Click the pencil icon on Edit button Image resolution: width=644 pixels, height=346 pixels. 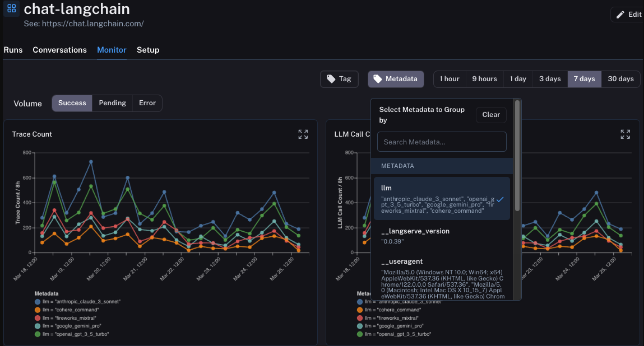pyautogui.click(x=620, y=15)
